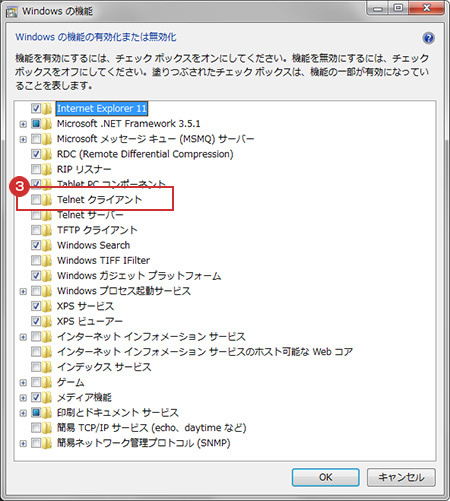Select the TFTP クライアント label

click(97, 230)
